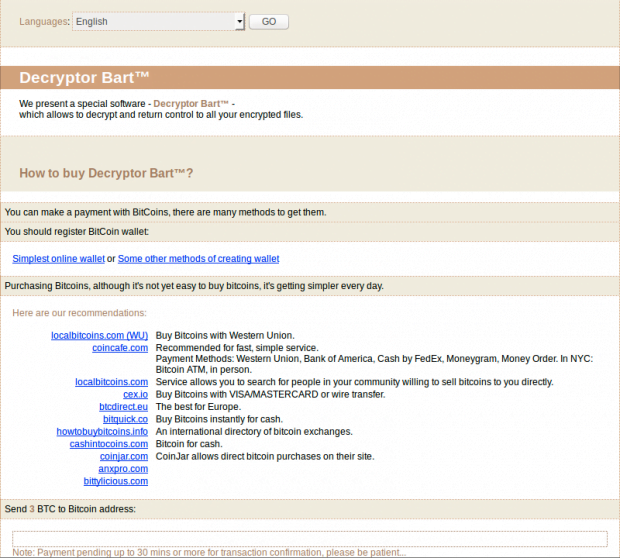Screen dimensions: 620x558
Task: Follow the cashintocoins.com link
Action: coord(109,444)
